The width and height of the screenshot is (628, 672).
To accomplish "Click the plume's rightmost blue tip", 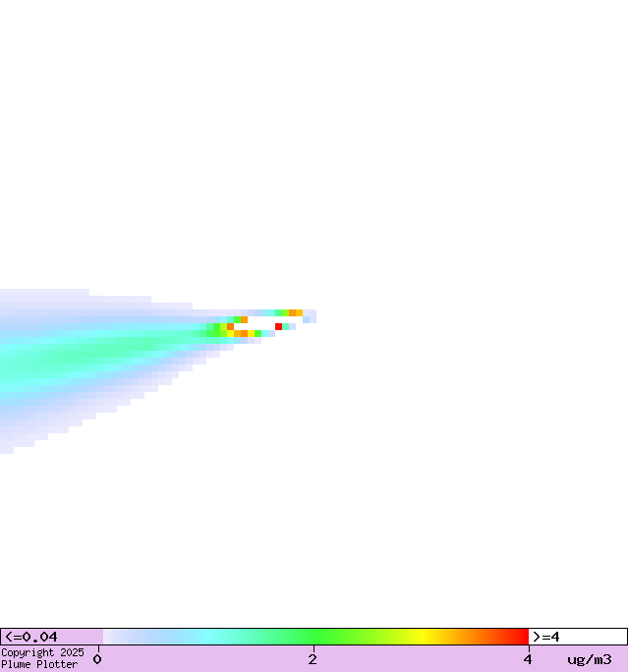I will (311, 316).
